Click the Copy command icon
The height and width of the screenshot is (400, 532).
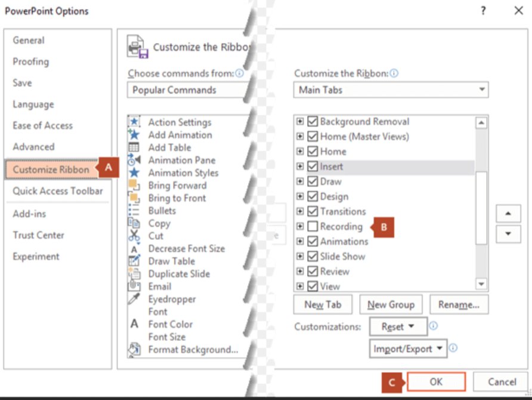tap(134, 223)
